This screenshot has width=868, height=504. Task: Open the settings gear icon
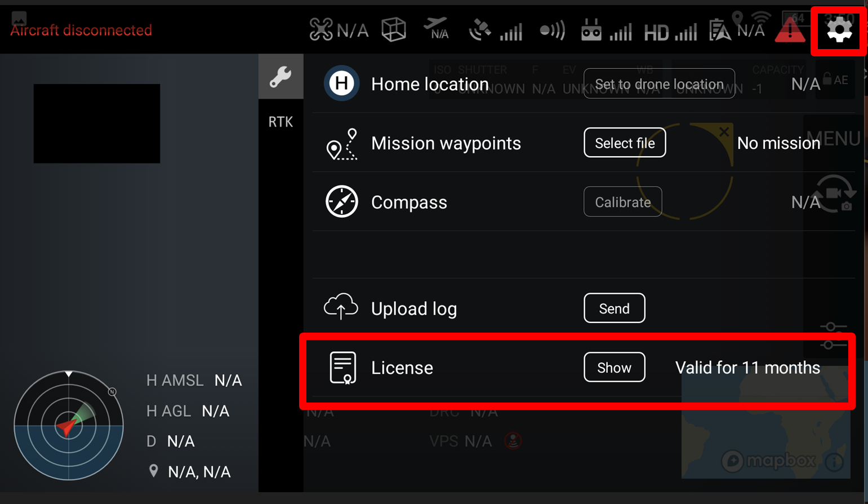(839, 29)
